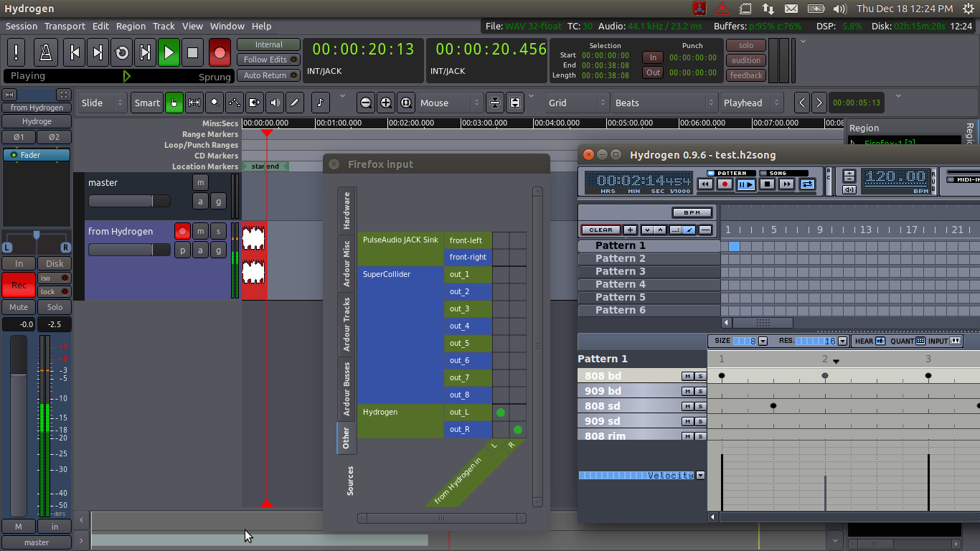Open the Grid snap mode dropdown
The height and width of the screenshot is (551, 980).
click(x=577, y=103)
